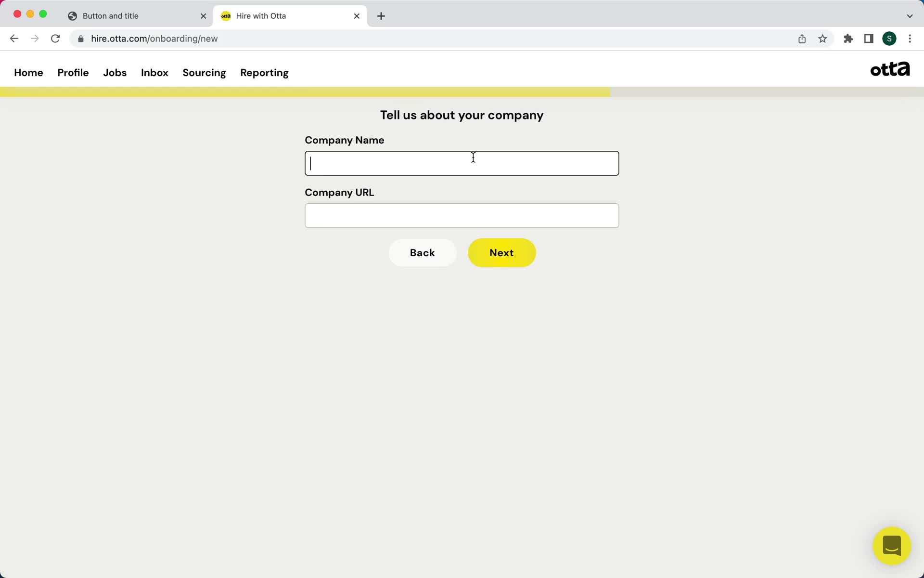The width and height of the screenshot is (924, 578).
Task: Click the Inbox navigation icon
Action: [154, 73]
